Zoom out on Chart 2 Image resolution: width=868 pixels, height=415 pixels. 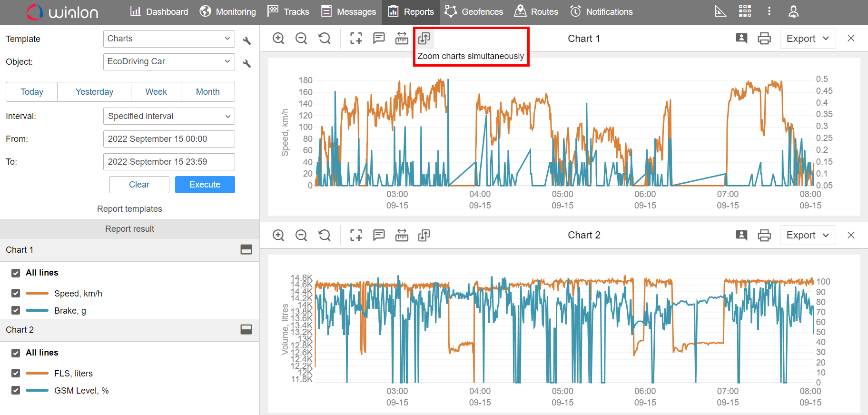pos(301,235)
